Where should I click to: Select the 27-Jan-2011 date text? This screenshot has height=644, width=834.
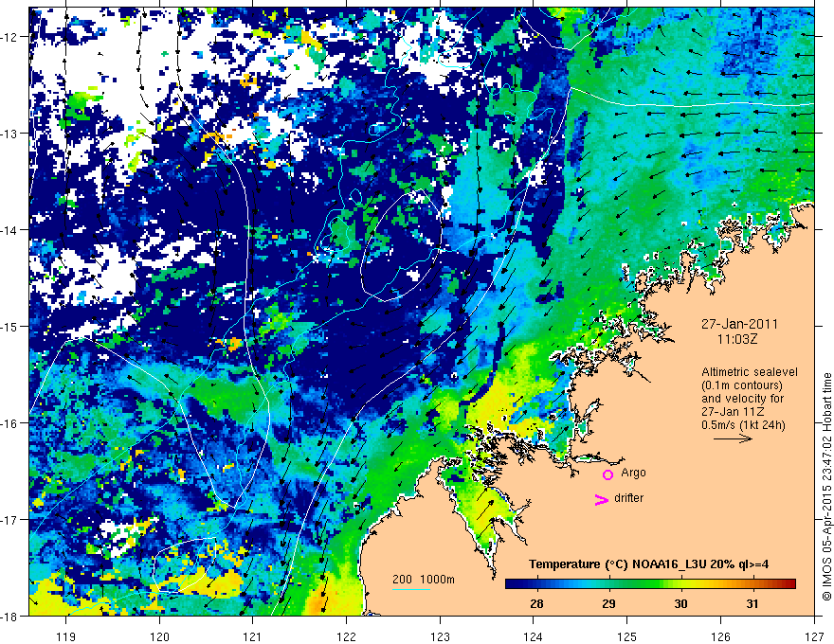[x=739, y=324]
